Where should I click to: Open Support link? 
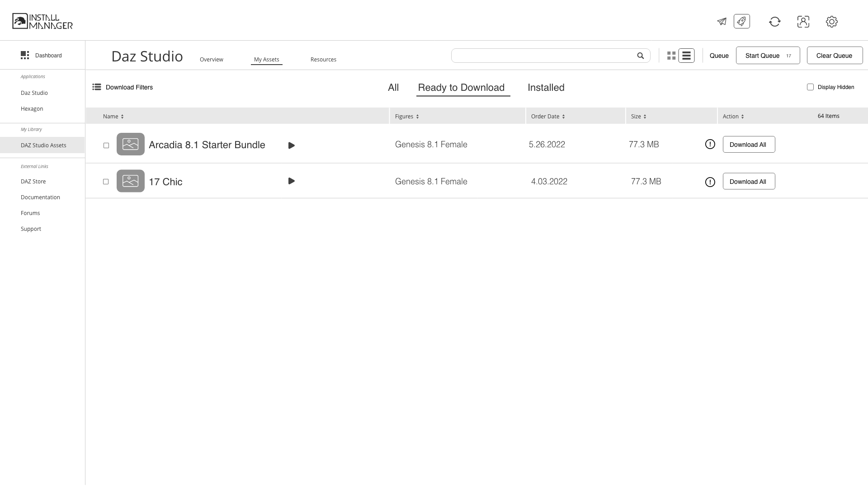(31, 229)
